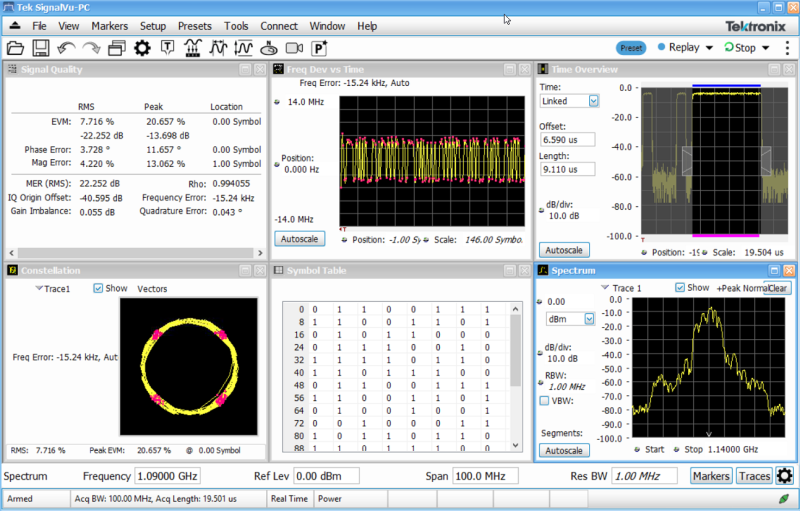Click the Ref Lev field showing 0.00 dBm

tap(327, 476)
